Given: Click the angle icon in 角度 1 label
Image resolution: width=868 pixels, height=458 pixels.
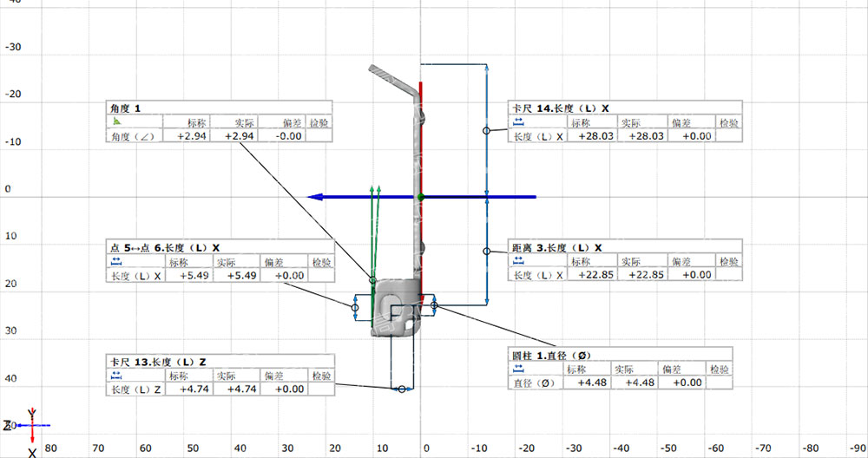Looking at the screenshot, I should [x=115, y=122].
